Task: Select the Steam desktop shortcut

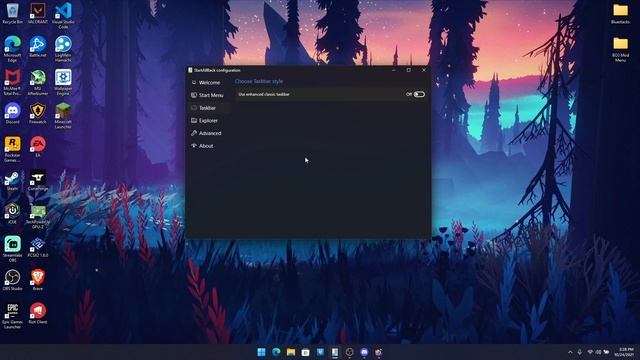Action: [12, 180]
